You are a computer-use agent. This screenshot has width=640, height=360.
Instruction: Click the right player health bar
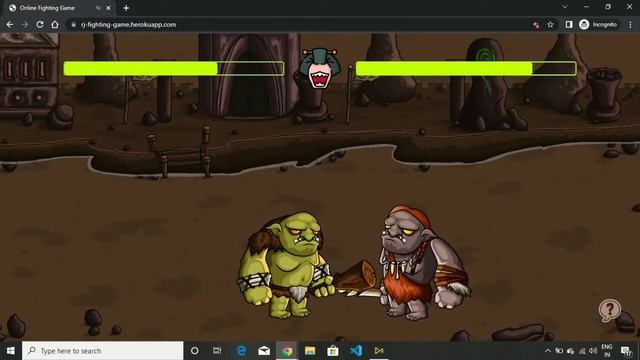tap(466, 68)
